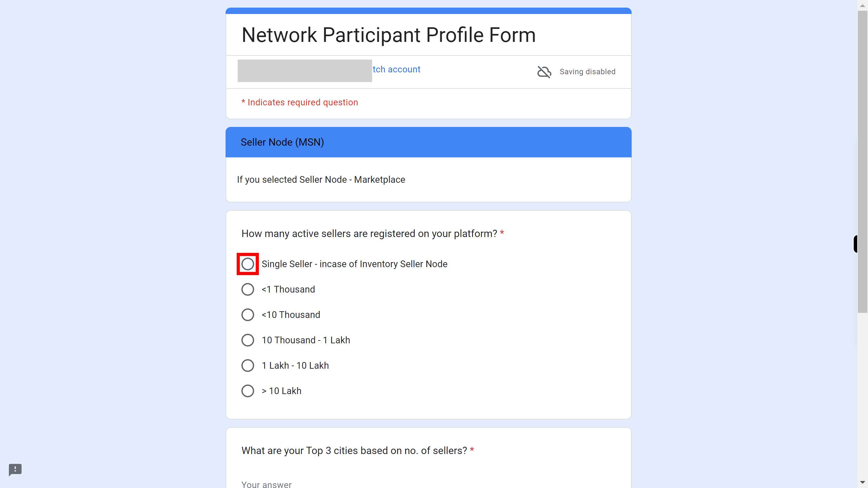868x488 pixels.
Task: Select the less than 1 Thousand option
Action: pyautogui.click(x=247, y=289)
